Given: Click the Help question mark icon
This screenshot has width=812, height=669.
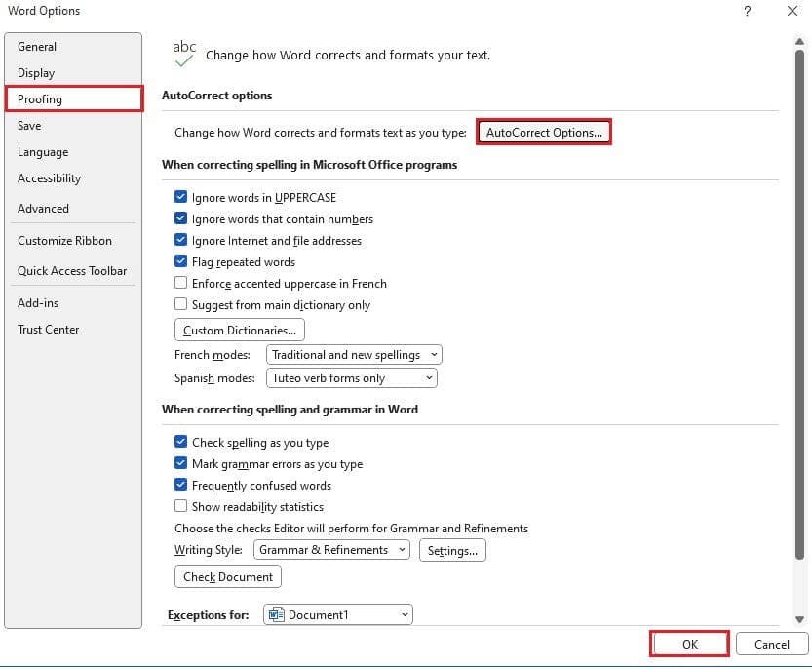Looking at the screenshot, I should pyautogui.click(x=748, y=11).
